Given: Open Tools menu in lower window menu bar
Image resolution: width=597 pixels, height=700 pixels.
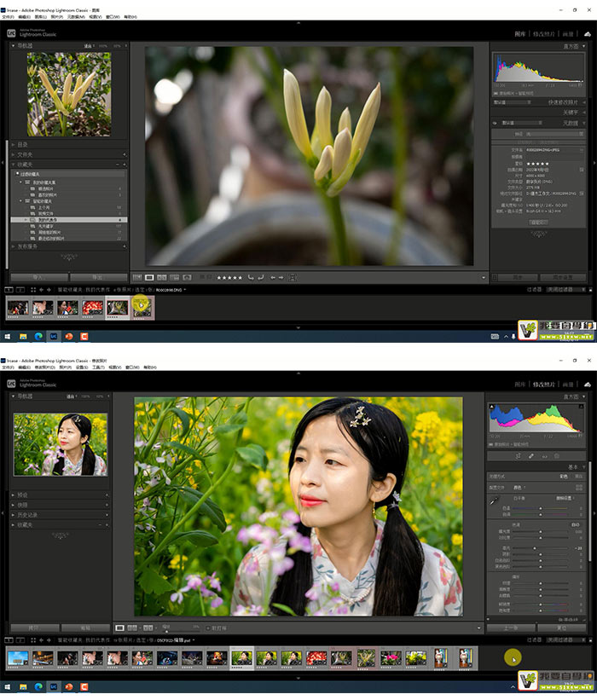Looking at the screenshot, I should [x=98, y=367].
